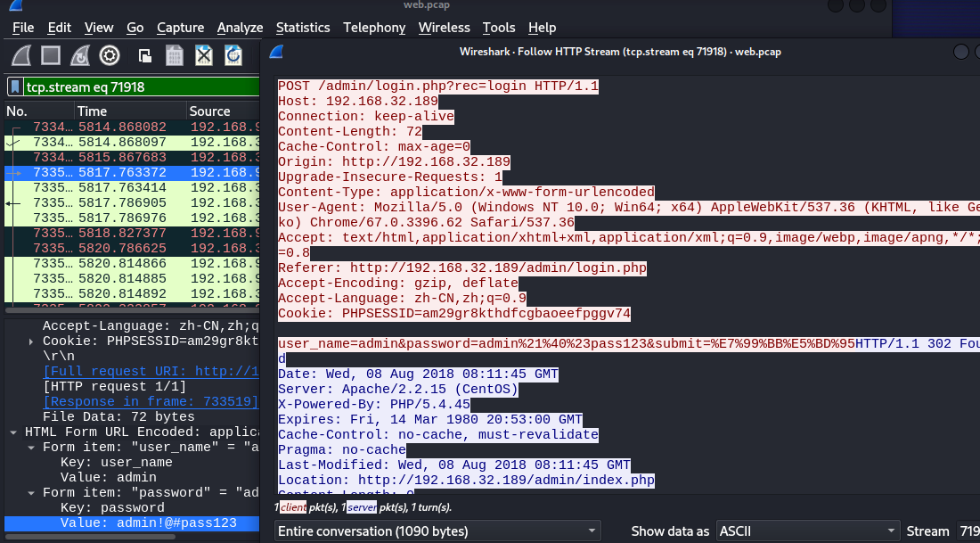The height and width of the screenshot is (543, 980).
Task: Click the display filter bookmark icon
Action: coord(15,87)
